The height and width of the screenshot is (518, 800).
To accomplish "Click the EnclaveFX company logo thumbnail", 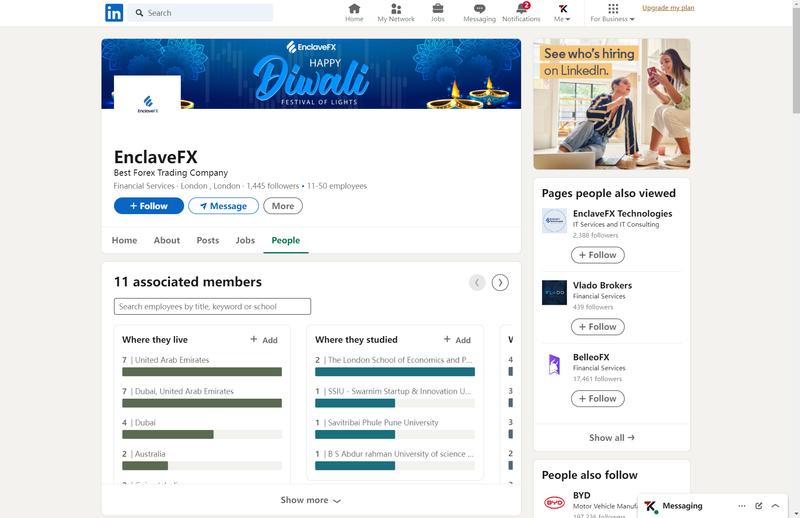I will point(147,104).
